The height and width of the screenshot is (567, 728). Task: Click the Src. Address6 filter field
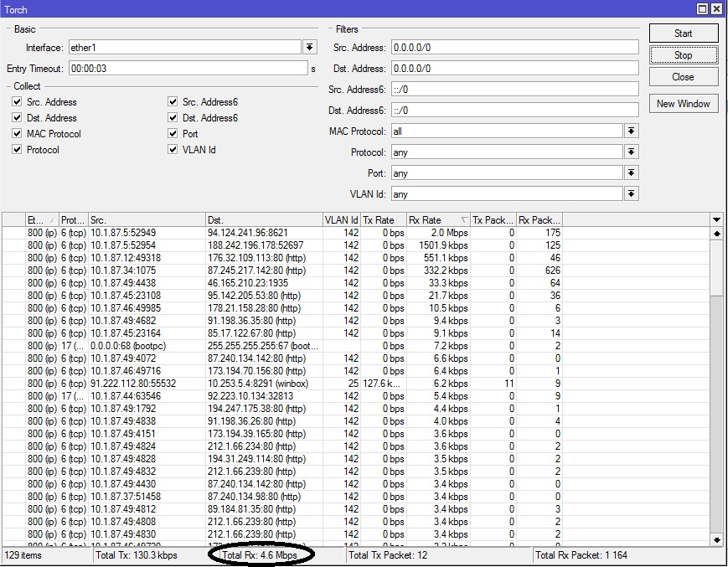(515, 89)
